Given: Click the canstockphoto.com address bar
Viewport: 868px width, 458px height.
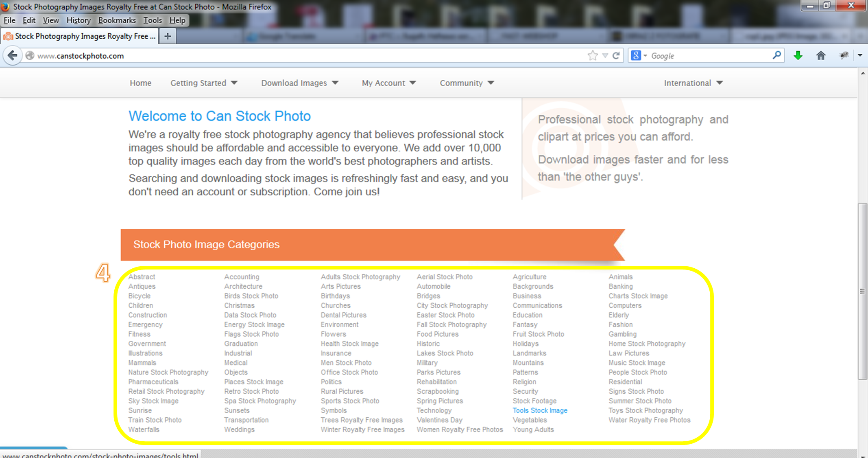Looking at the screenshot, I should point(309,56).
